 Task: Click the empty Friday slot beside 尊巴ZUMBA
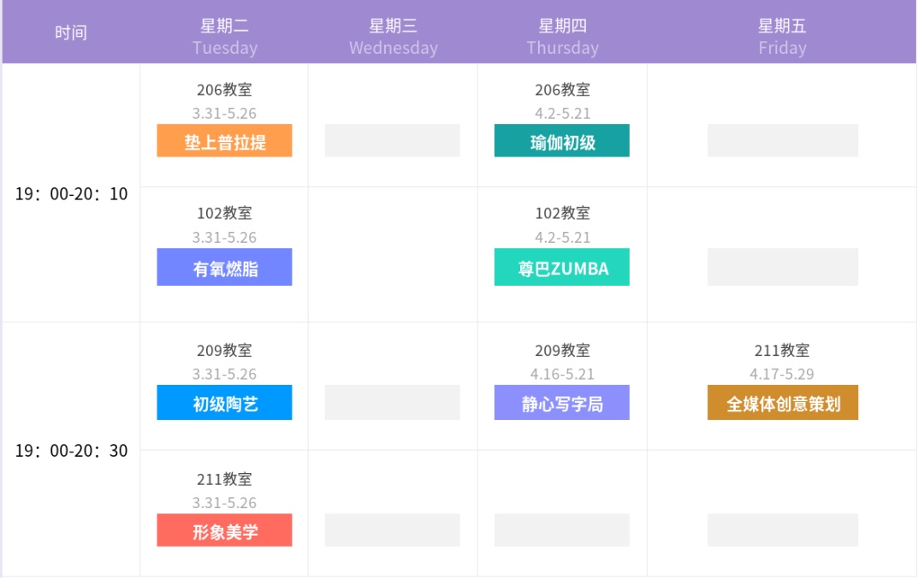[x=782, y=267]
